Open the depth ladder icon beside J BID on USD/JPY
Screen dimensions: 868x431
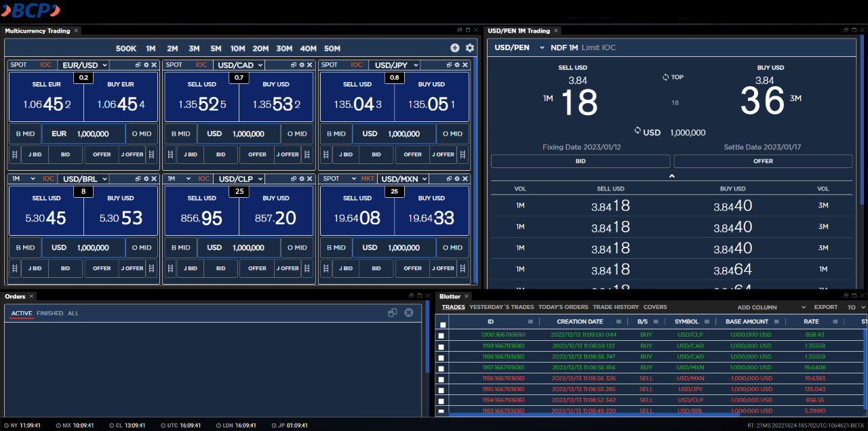[x=325, y=155]
